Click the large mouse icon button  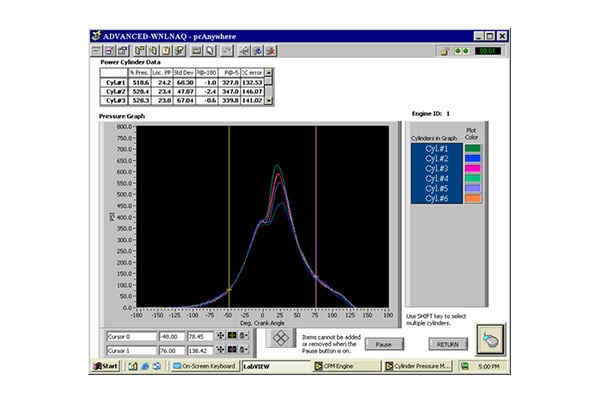pos(491,340)
